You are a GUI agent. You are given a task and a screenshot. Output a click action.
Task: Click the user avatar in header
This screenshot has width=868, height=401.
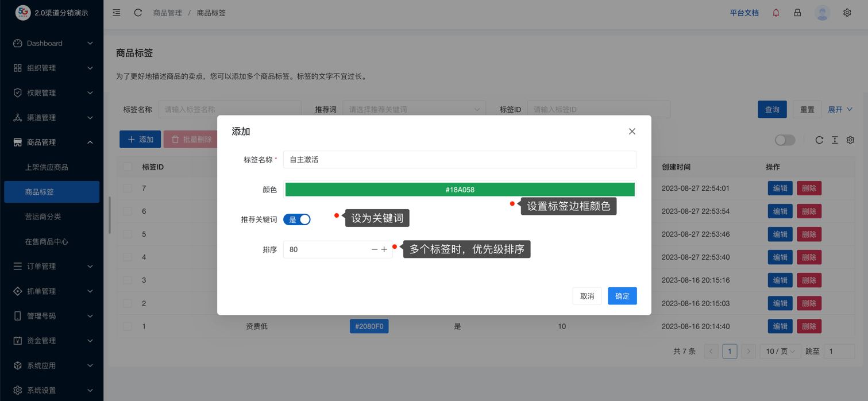pyautogui.click(x=822, y=13)
